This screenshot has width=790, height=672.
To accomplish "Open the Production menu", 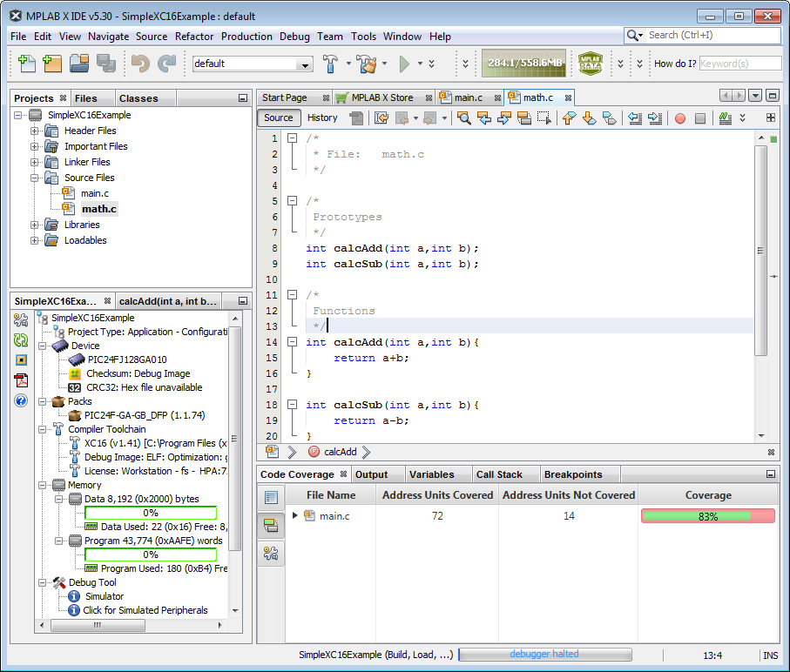I will [246, 37].
